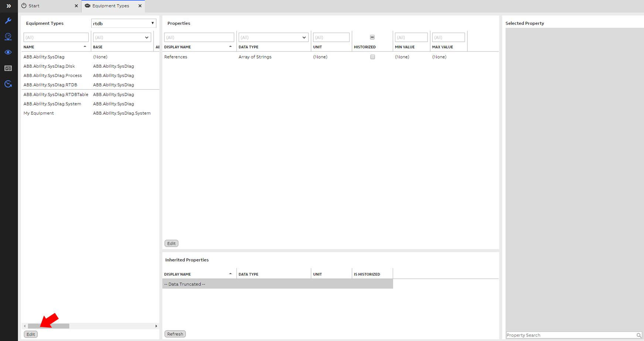Viewport: 644px width, 341px height.
Task: Open the Base filter dropdown
Action: [x=122, y=37]
